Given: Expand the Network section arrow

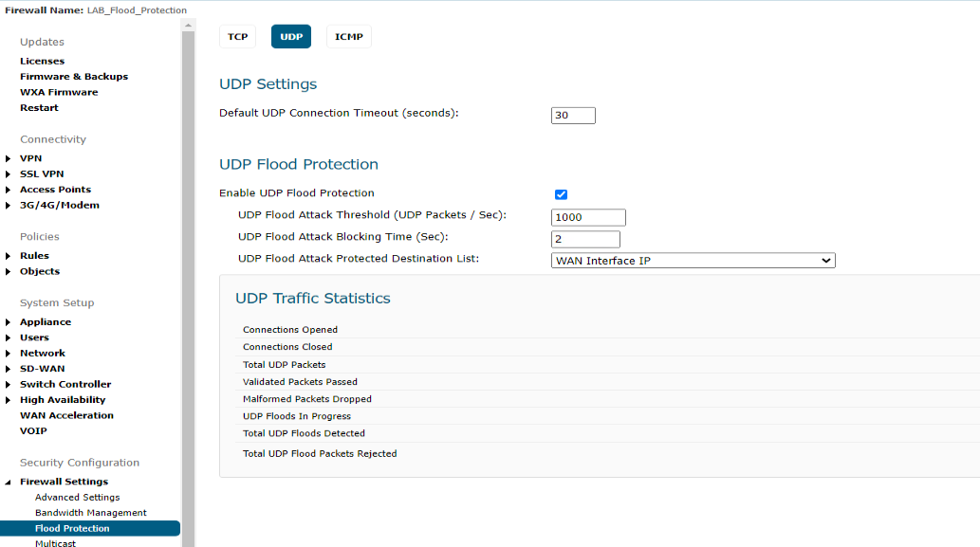Looking at the screenshot, I should pyautogui.click(x=9, y=354).
